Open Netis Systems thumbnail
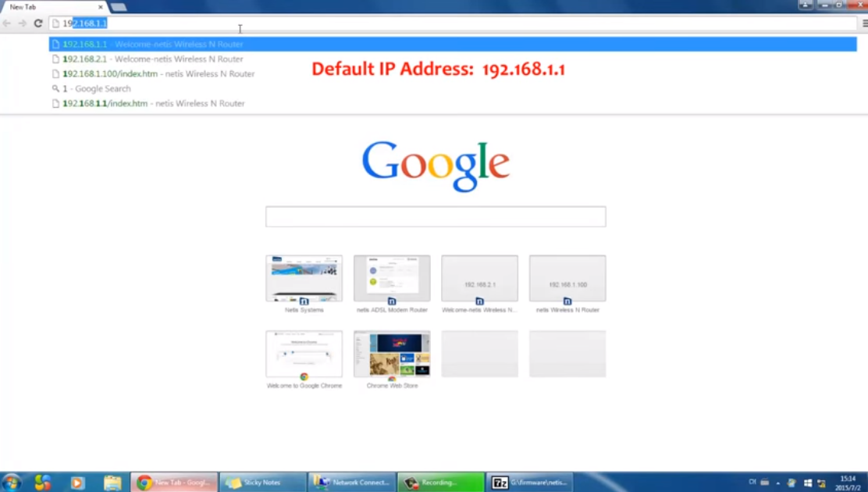 pyautogui.click(x=304, y=279)
